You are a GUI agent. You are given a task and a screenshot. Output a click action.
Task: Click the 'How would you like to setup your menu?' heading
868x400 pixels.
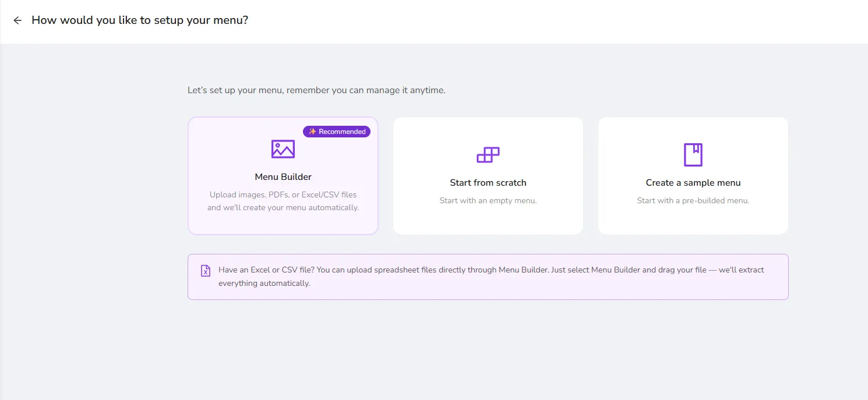coord(140,20)
